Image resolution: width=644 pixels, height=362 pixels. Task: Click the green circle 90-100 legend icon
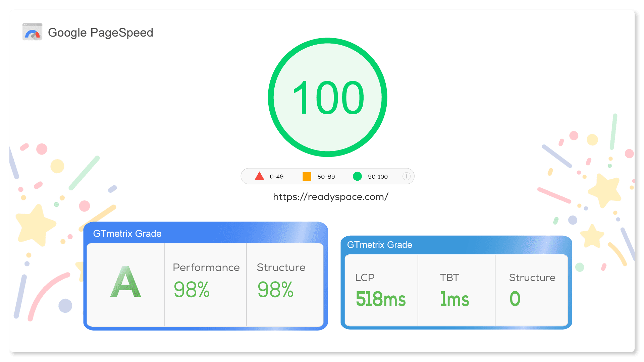(x=357, y=176)
